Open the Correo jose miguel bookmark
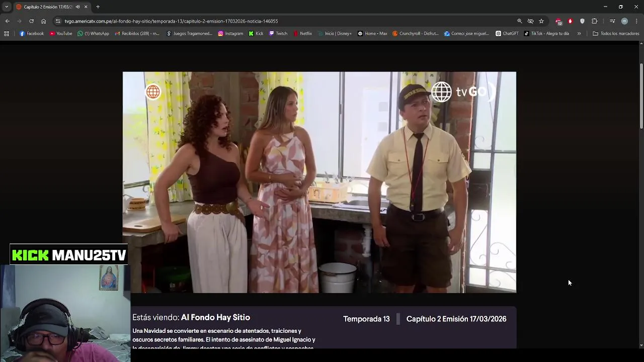The width and height of the screenshot is (644, 362). [x=466, y=34]
